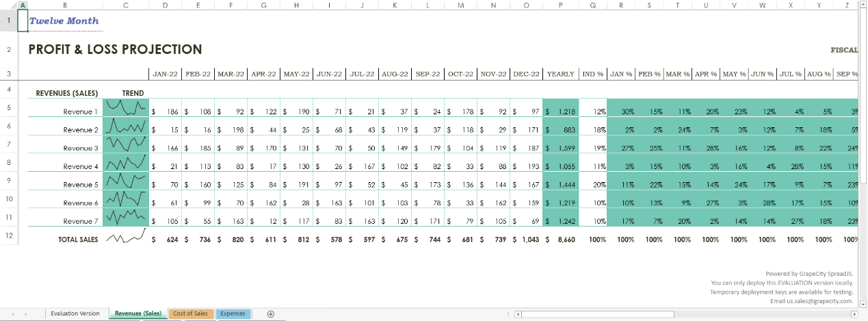Click the select-all corner of the grid
The height and width of the screenshot is (321, 868).
click(x=9, y=5)
